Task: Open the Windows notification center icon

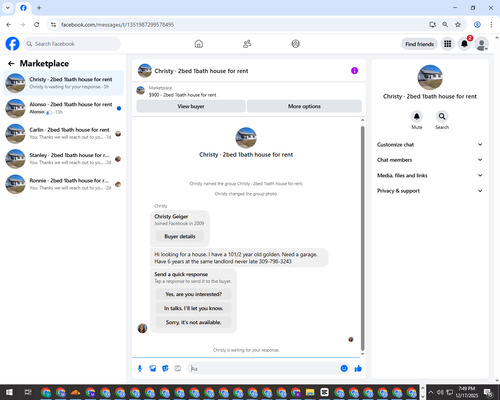Action: (x=489, y=392)
